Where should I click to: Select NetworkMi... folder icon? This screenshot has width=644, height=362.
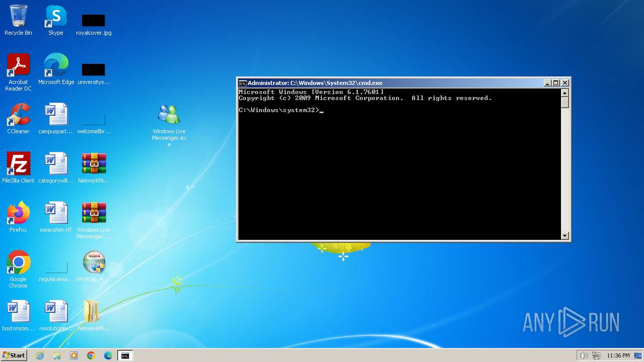[x=94, y=316]
